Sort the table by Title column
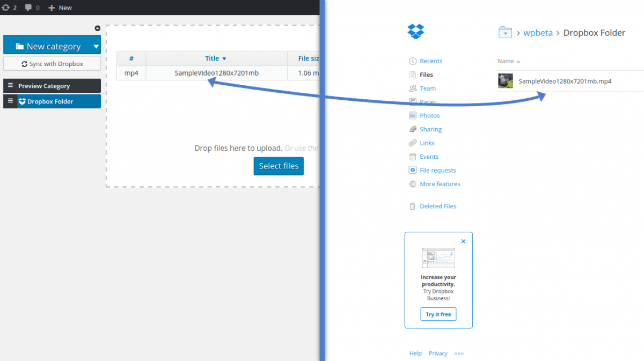Image resolution: width=644 pixels, height=361 pixels. point(215,58)
